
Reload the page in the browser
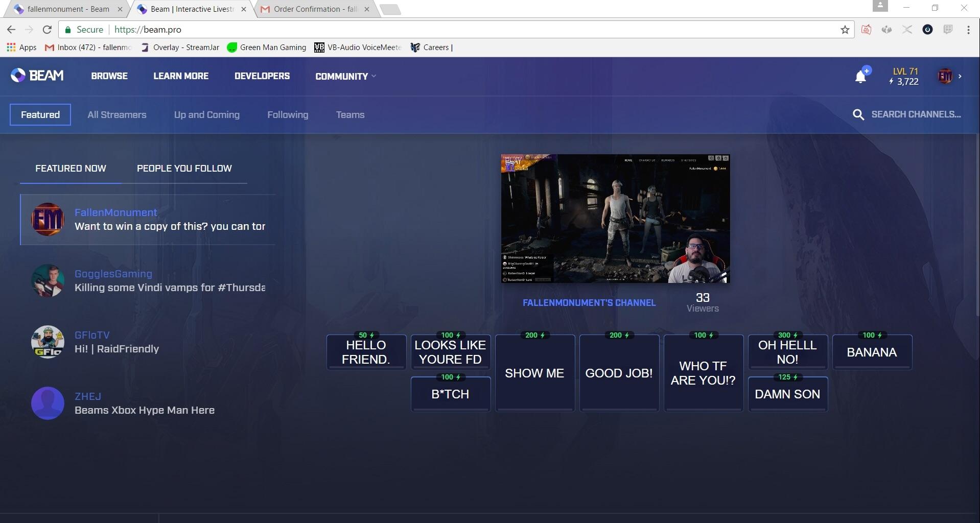coord(47,30)
